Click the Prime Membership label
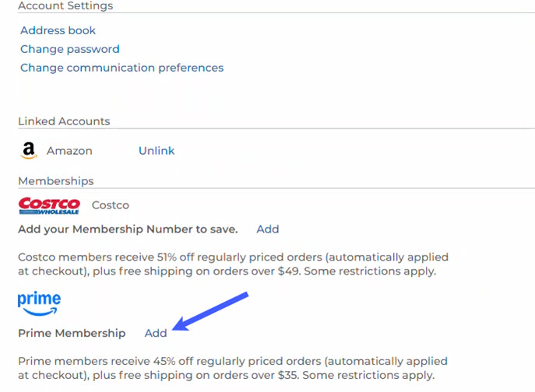The image size is (535, 392). point(72,333)
